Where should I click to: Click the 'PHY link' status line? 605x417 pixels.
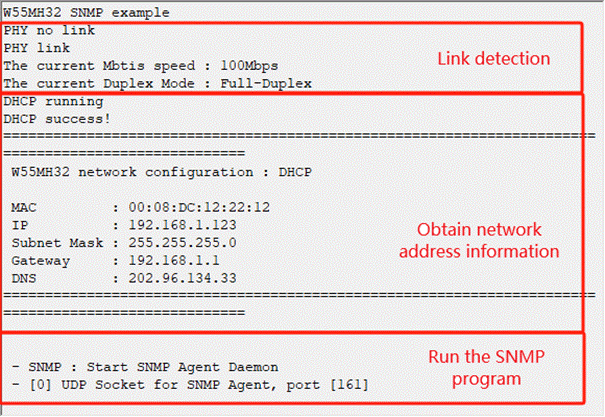[x=37, y=48]
